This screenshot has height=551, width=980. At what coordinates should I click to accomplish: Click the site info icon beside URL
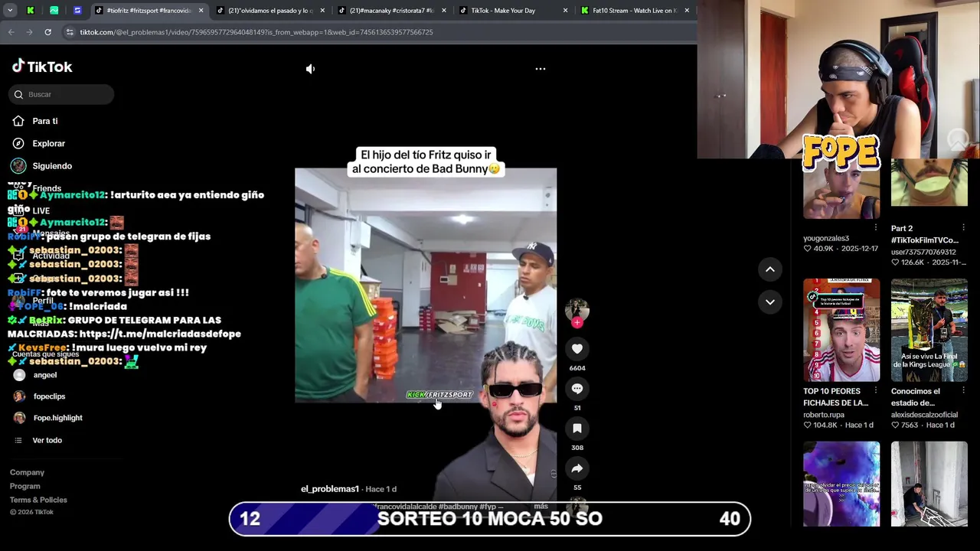click(x=70, y=32)
